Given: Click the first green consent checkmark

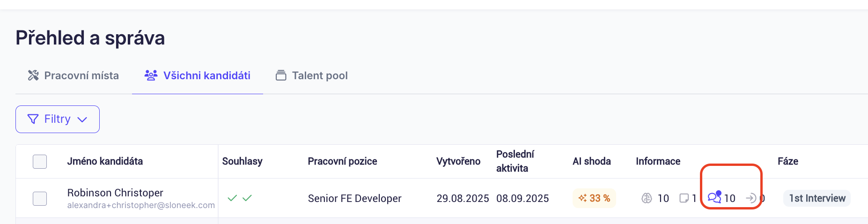Looking at the screenshot, I should [232, 198].
